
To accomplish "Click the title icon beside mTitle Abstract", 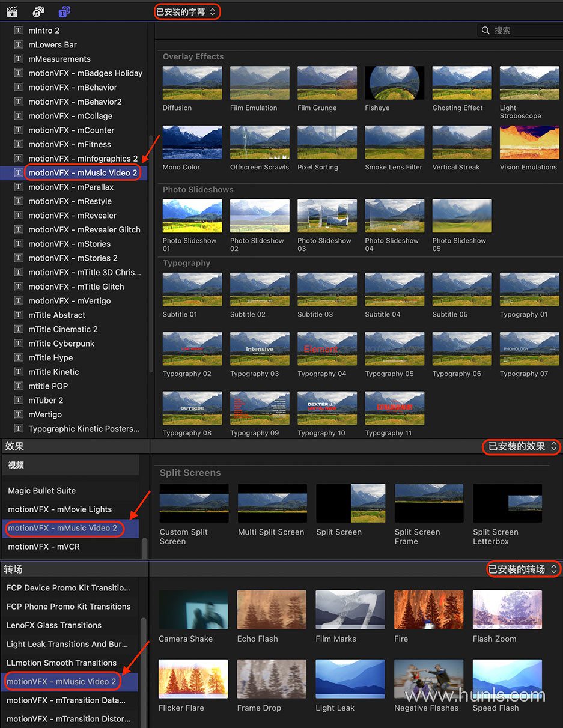I will [x=18, y=315].
